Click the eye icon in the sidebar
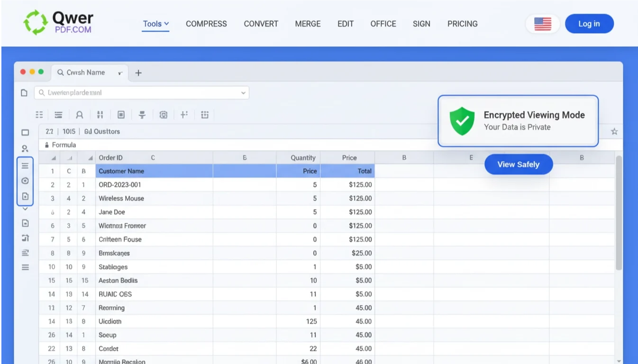Screen dimensions: 638x364 (x=25, y=181)
